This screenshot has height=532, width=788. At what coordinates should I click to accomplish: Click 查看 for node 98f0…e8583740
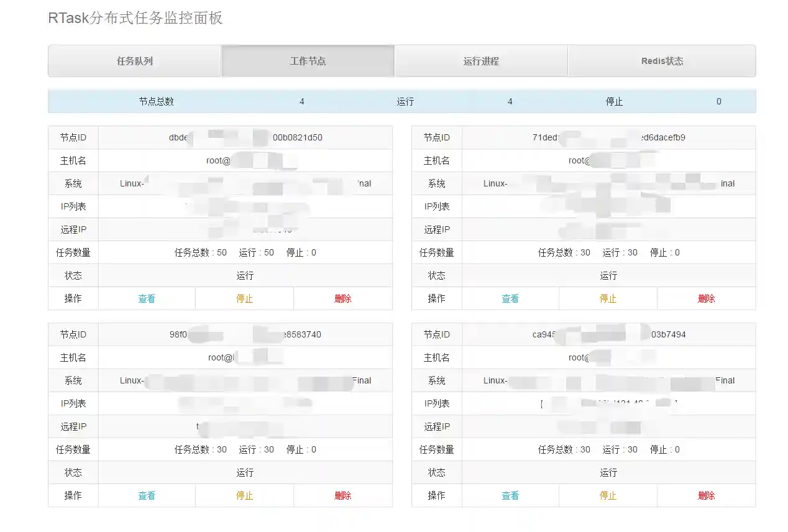[147, 495]
